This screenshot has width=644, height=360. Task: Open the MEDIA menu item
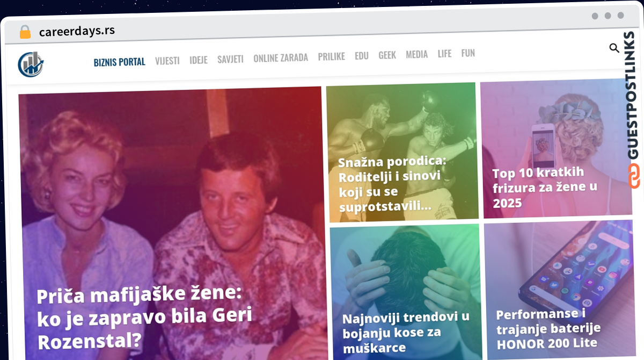click(416, 54)
